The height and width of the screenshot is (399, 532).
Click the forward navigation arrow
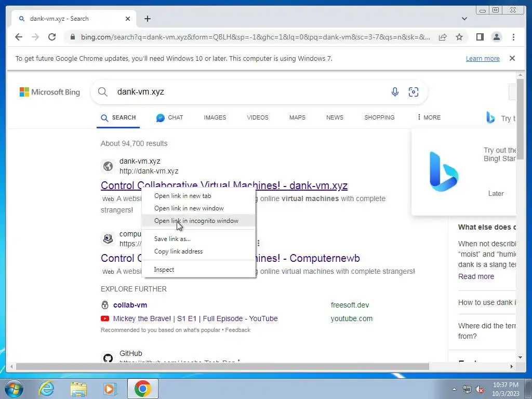[35, 37]
